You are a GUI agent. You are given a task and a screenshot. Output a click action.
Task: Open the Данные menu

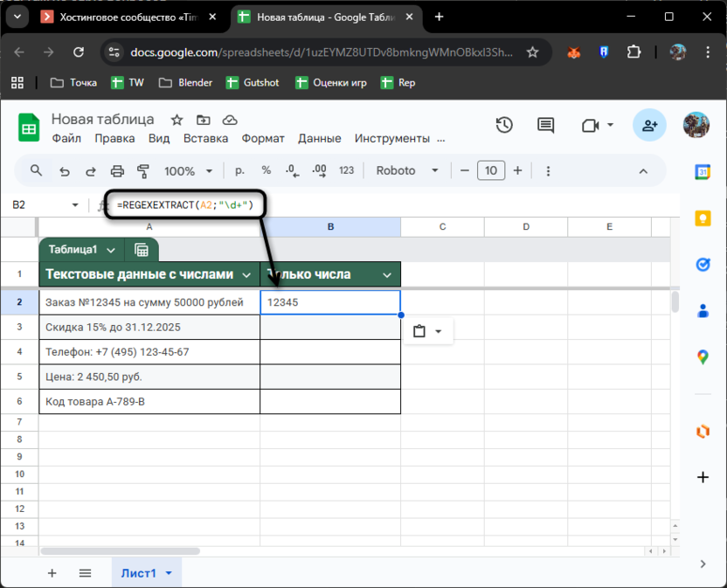320,138
